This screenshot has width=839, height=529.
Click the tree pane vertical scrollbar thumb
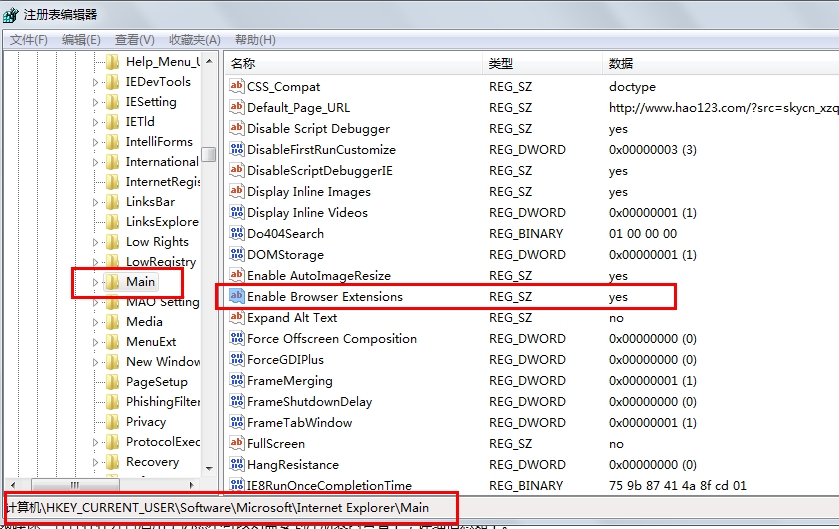(x=209, y=154)
